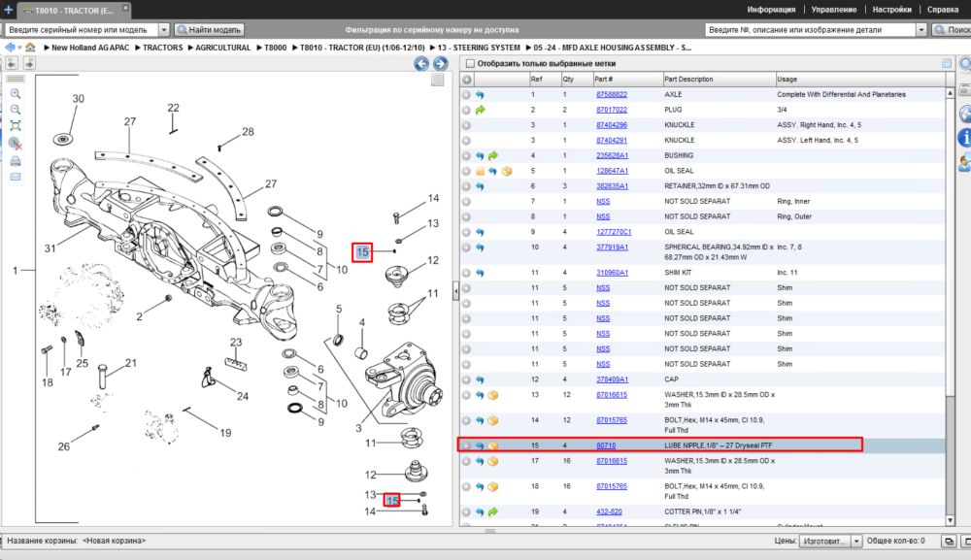Click the expand-right panel button
Image resolution: width=971 pixels, height=560 pixels.
point(29,63)
